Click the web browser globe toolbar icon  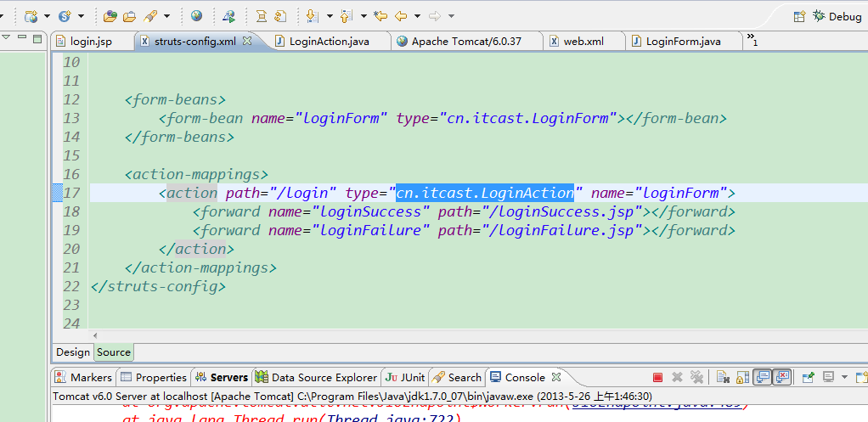point(196,16)
